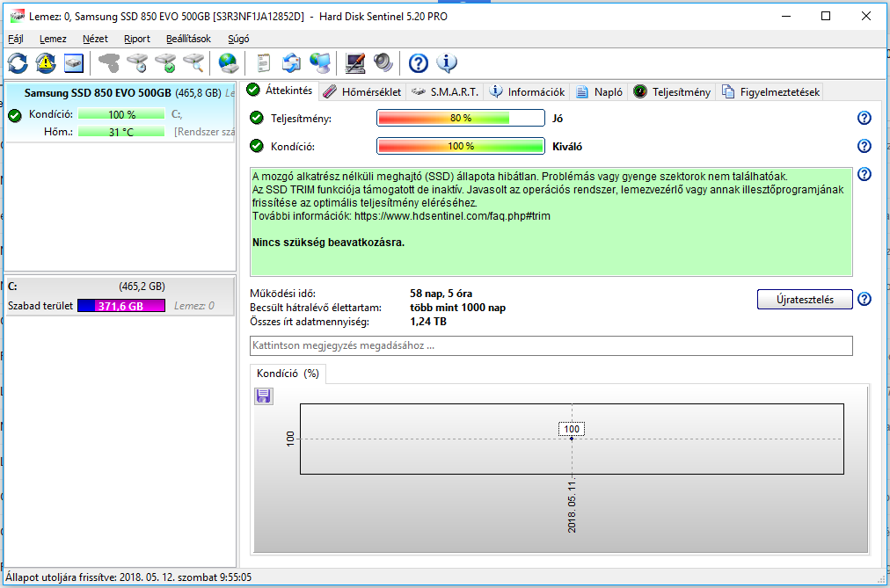This screenshot has width=890, height=588.
Task: Select the Kondíció (%) graph tab
Action: point(288,374)
